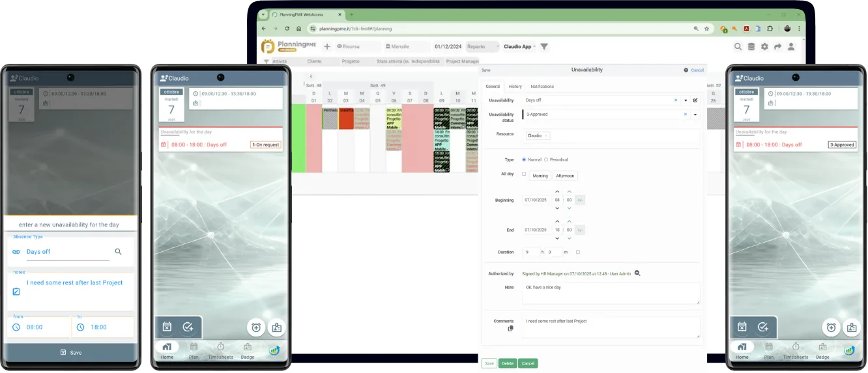Open the Unavailability status dropdown arrow

point(695,115)
